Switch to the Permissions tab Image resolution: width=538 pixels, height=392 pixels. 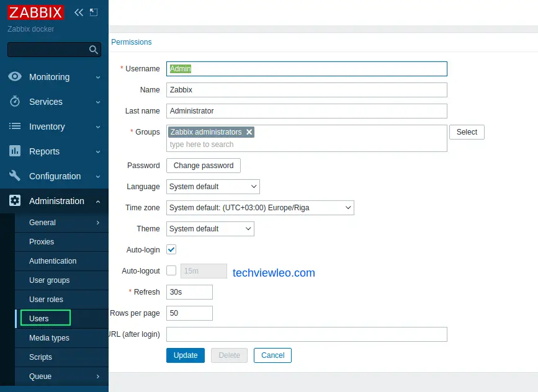pos(132,42)
